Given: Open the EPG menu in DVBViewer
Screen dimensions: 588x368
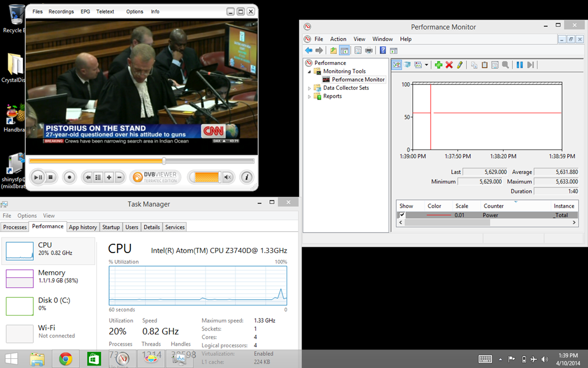Looking at the screenshot, I should (x=85, y=11).
